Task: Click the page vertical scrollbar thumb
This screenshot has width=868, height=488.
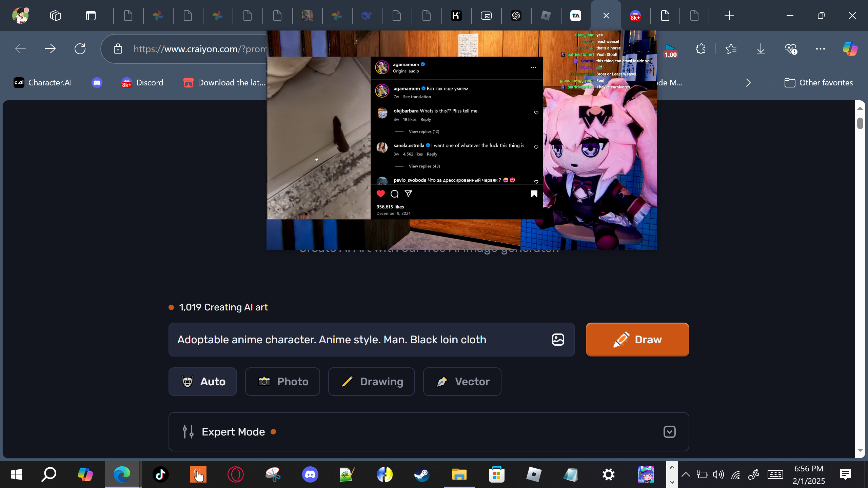Action: click(x=860, y=123)
